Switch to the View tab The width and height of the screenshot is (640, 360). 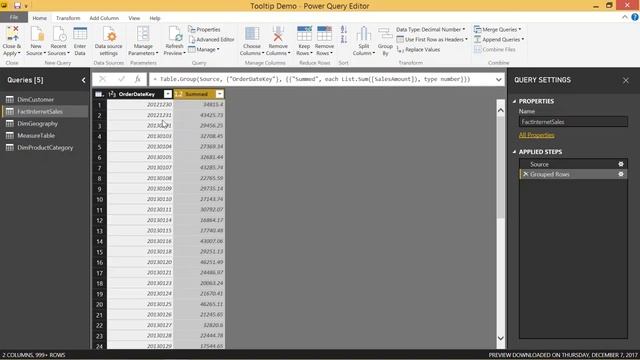tap(134, 18)
